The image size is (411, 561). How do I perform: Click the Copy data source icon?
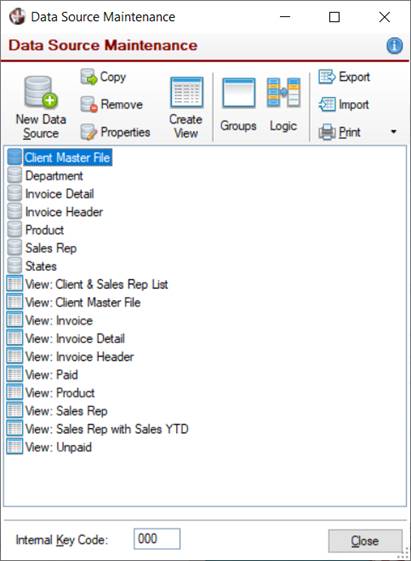click(x=89, y=77)
